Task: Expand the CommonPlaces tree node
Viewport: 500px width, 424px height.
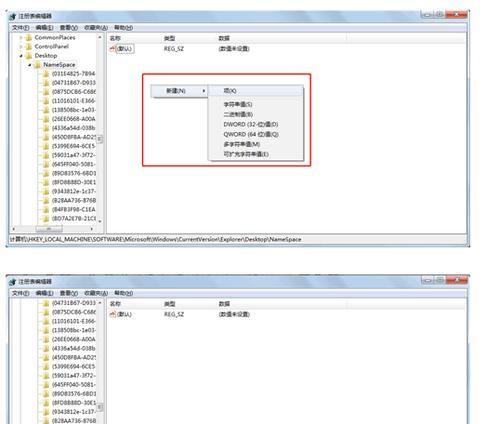Action: pyautogui.click(x=21, y=38)
